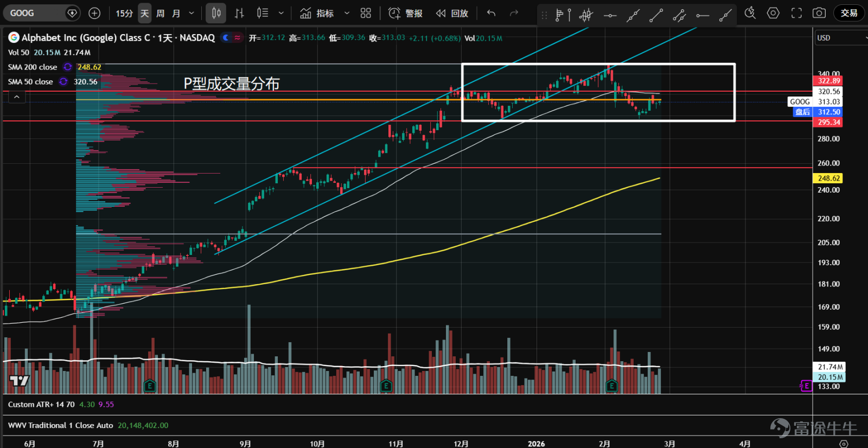Click the 交易 trade button
This screenshot has width=868, height=448.
click(849, 13)
